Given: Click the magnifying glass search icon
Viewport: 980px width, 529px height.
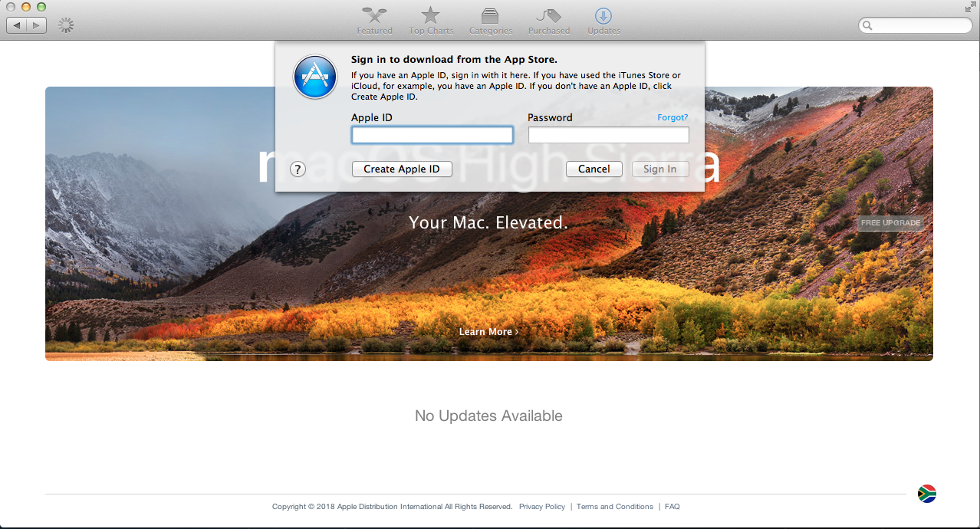Looking at the screenshot, I should pyautogui.click(x=868, y=25).
